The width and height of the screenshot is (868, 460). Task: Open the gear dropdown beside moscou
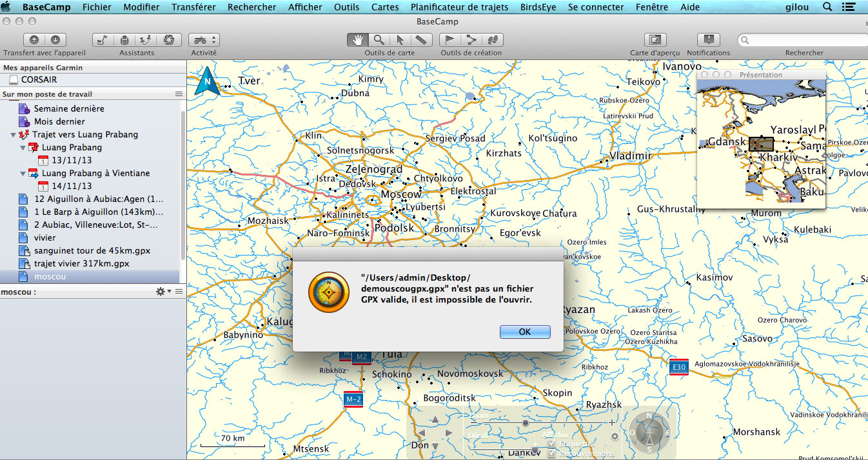[x=163, y=292]
